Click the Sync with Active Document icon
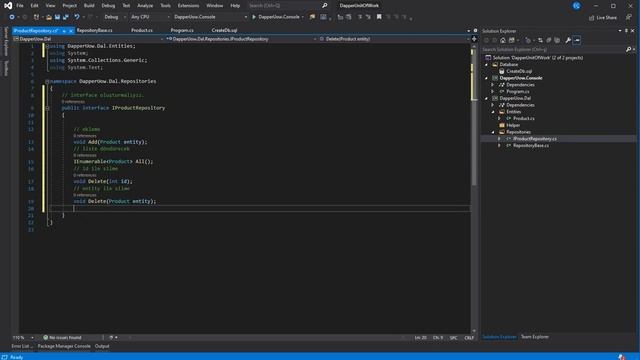Image resolution: width=640 pixels, height=360 pixels. (540, 40)
